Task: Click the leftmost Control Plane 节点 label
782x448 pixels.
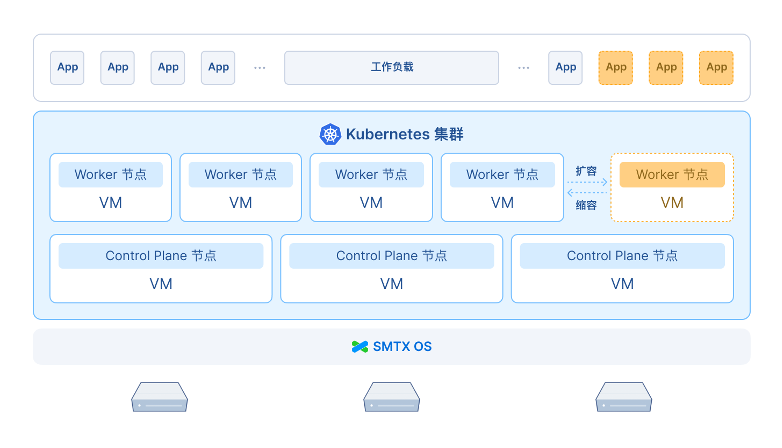Action: pyautogui.click(x=161, y=256)
